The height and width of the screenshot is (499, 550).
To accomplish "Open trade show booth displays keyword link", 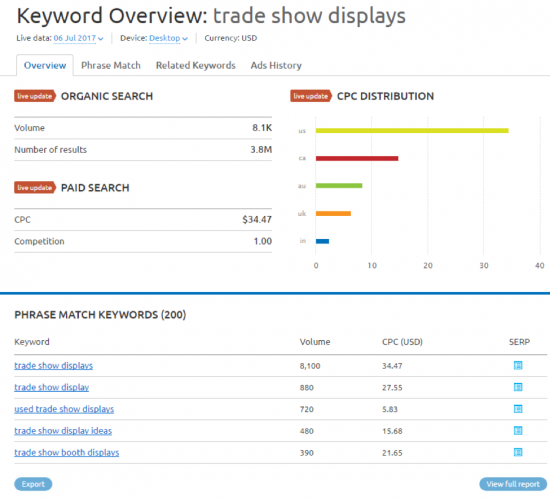I will pos(67,453).
